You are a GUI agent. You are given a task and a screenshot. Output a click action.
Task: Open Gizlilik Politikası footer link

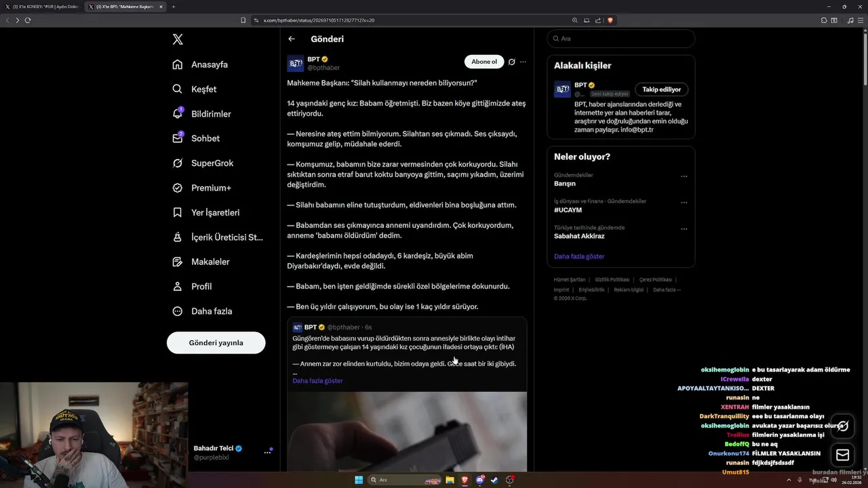(612, 280)
